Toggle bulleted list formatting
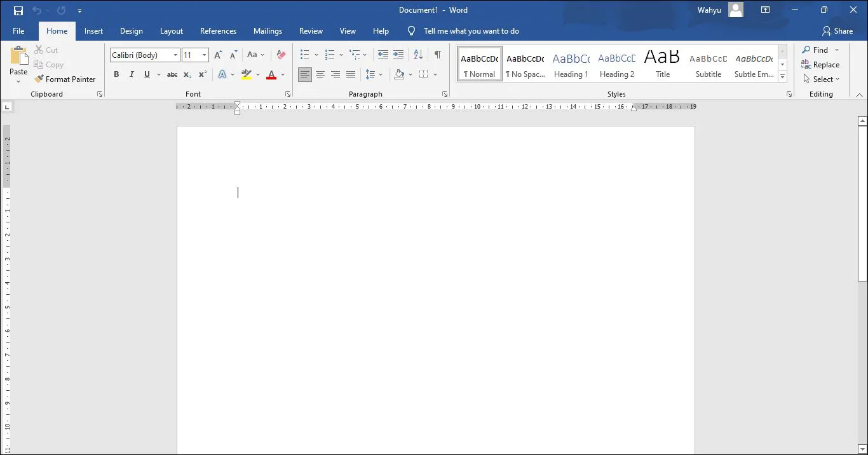The image size is (868, 455). [304, 55]
